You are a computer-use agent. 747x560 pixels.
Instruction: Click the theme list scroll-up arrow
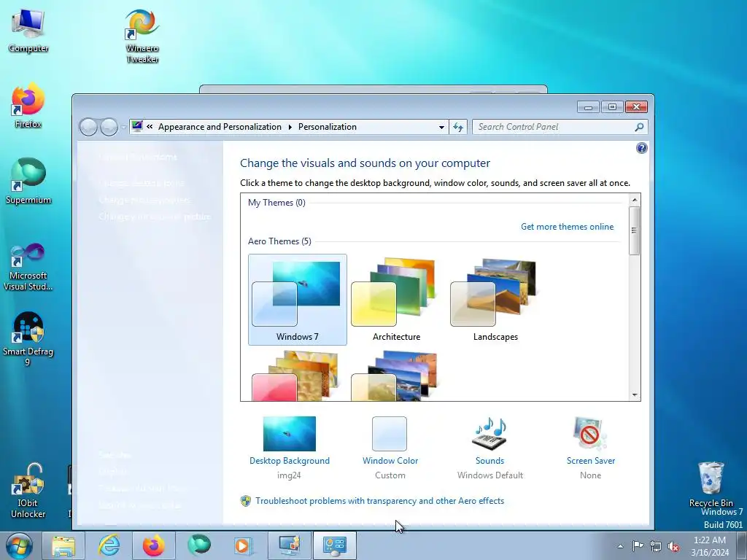click(x=634, y=200)
